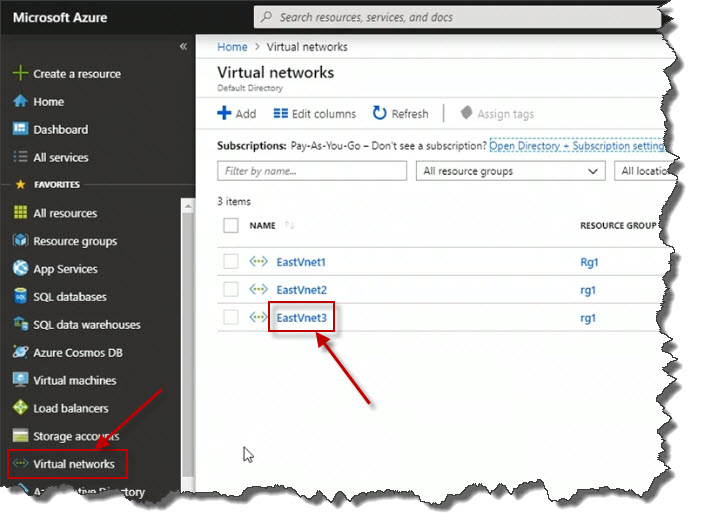The image size is (701, 524).
Task: Click the Create a resource plus icon
Action: pos(20,73)
